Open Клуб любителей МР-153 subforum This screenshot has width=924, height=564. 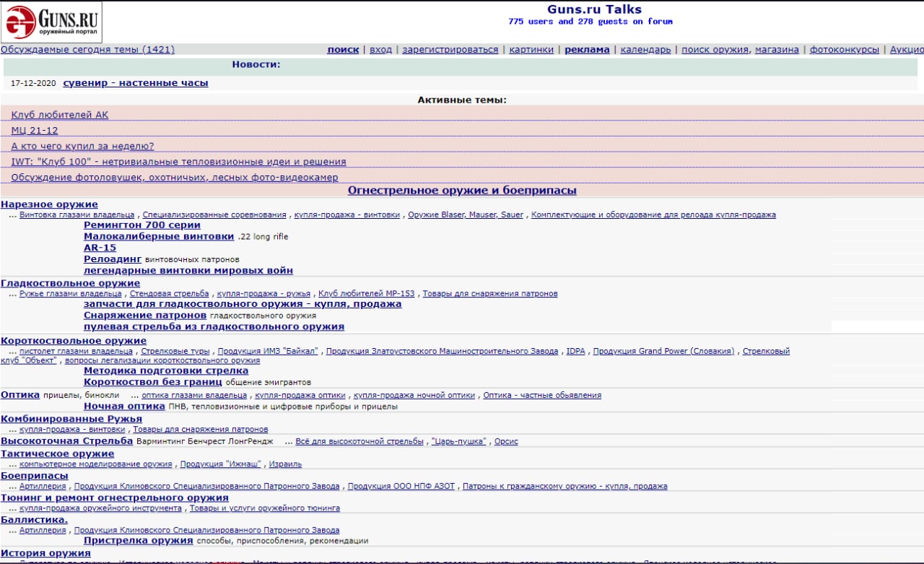point(367,294)
